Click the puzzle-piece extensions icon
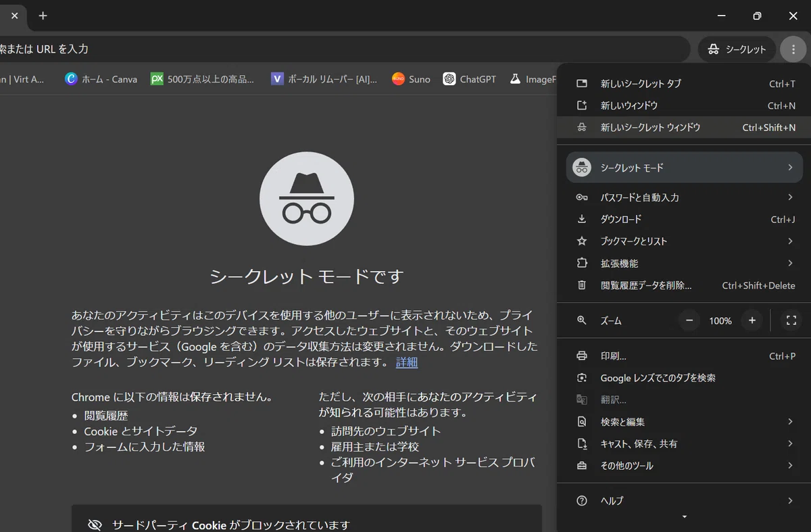The image size is (811, 532). pos(582,263)
